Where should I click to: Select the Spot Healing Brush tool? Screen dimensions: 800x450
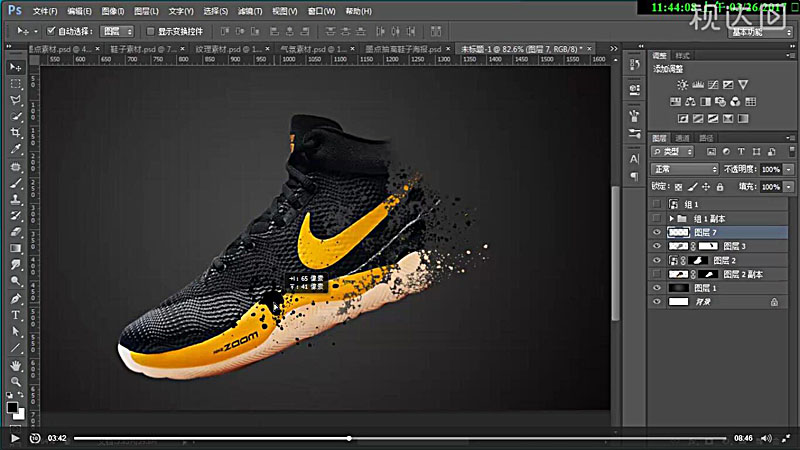click(16, 167)
